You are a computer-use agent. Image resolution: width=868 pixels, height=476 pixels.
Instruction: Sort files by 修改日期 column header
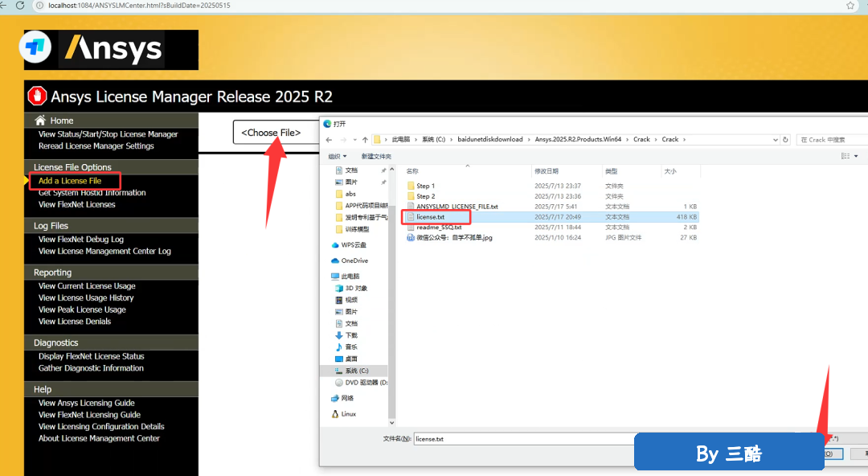point(547,171)
